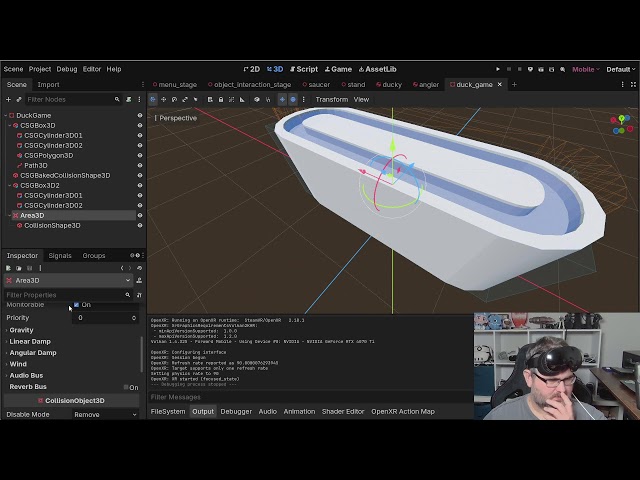This screenshot has width=640, height=480.
Task: Switch to the Signals tab
Action: tap(60, 256)
